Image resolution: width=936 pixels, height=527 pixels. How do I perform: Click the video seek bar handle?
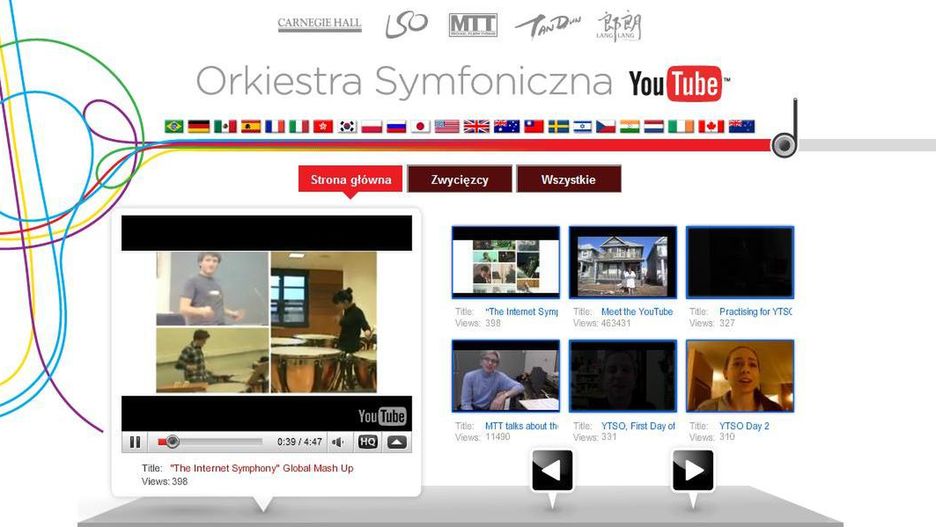(x=173, y=442)
